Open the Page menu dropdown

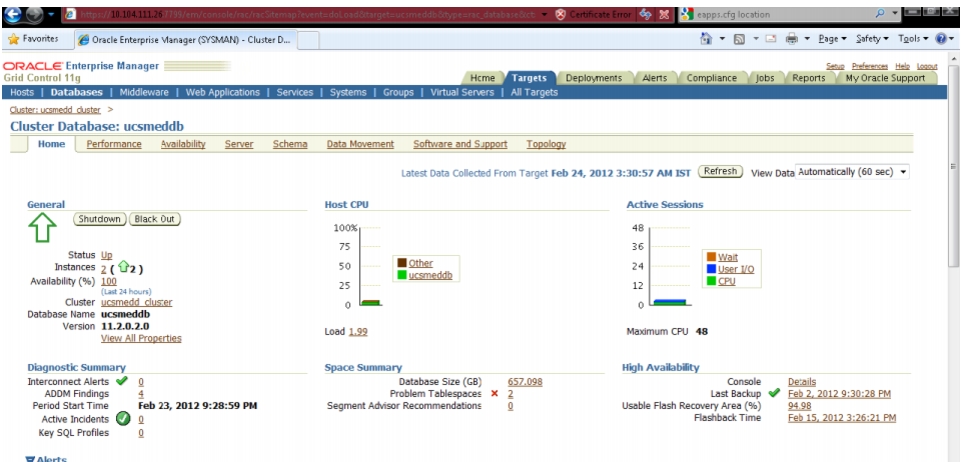pos(832,39)
